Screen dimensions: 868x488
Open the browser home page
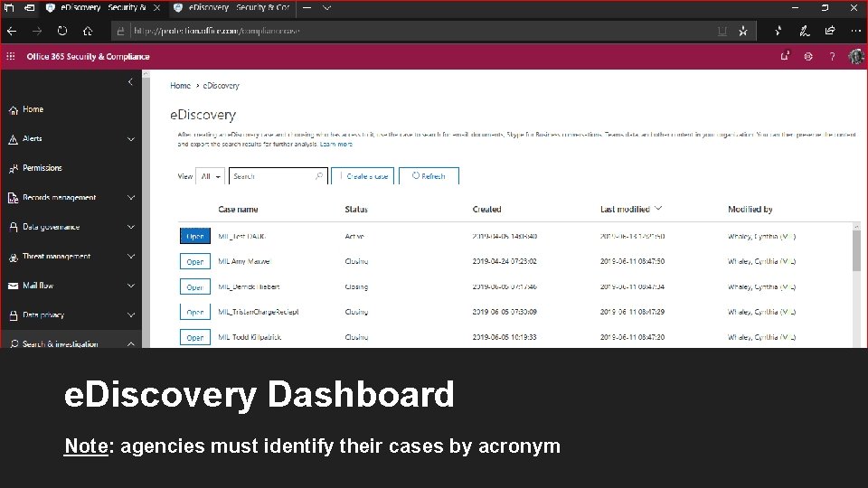pyautogui.click(x=88, y=31)
